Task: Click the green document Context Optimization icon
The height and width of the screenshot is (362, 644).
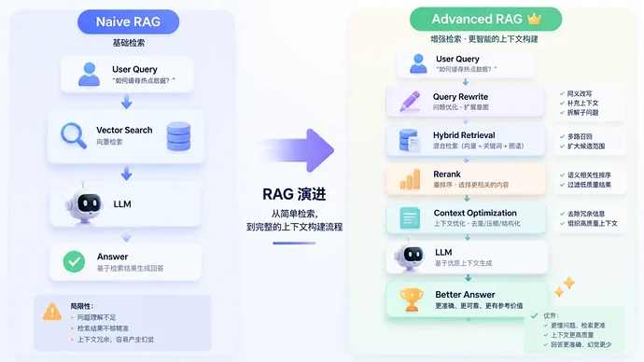Action: coord(410,218)
